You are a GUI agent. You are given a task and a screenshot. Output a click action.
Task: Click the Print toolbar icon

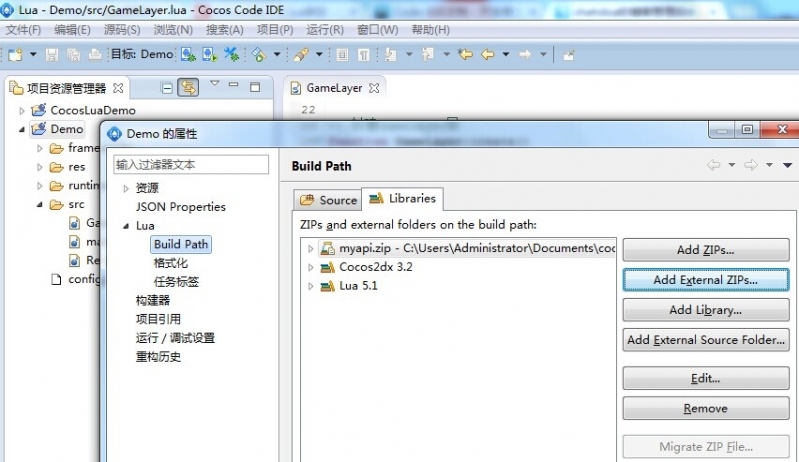pos(95,54)
